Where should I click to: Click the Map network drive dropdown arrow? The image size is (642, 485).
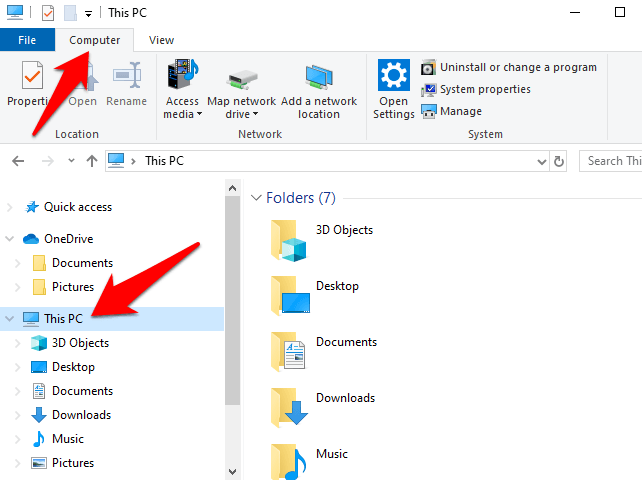pyautogui.click(x=255, y=114)
